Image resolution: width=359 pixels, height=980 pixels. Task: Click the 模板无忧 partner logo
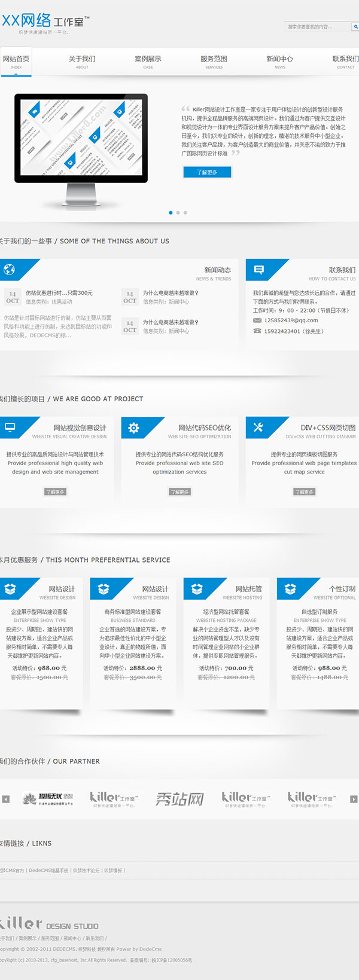[48, 799]
